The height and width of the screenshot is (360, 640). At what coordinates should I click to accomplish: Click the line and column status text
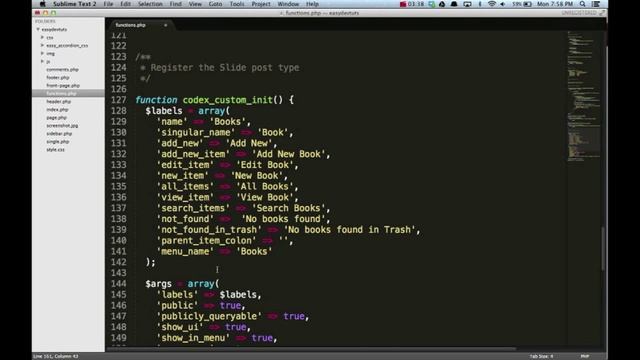tap(56, 356)
